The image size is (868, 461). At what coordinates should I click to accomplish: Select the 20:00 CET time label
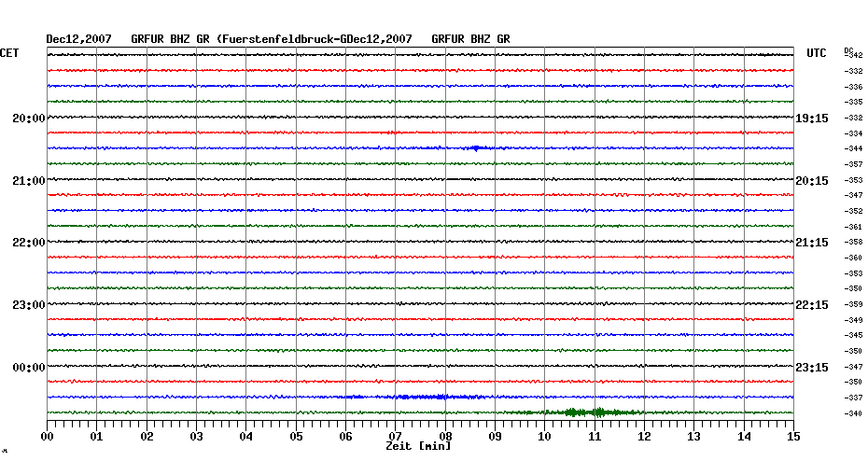pyautogui.click(x=29, y=119)
